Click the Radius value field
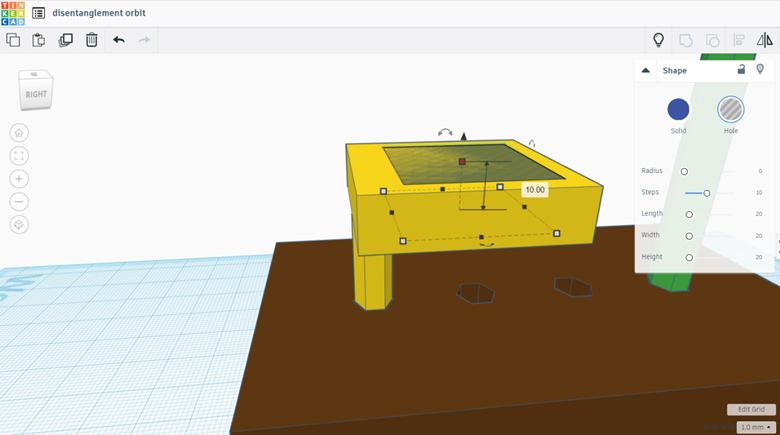 [760, 171]
